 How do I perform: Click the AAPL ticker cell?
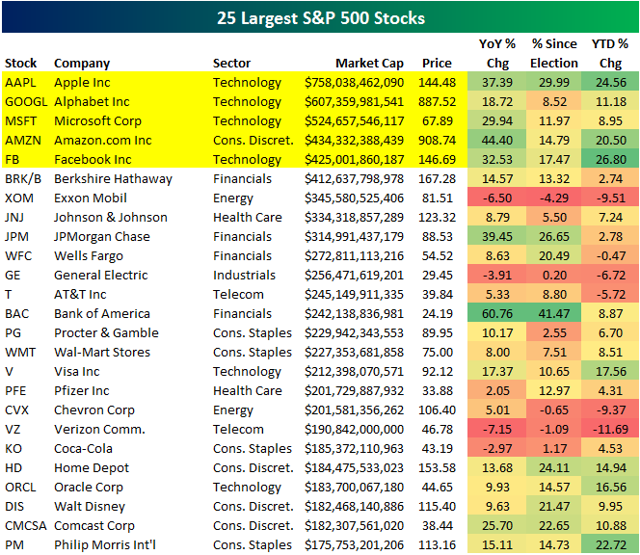pyautogui.click(x=20, y=82)
